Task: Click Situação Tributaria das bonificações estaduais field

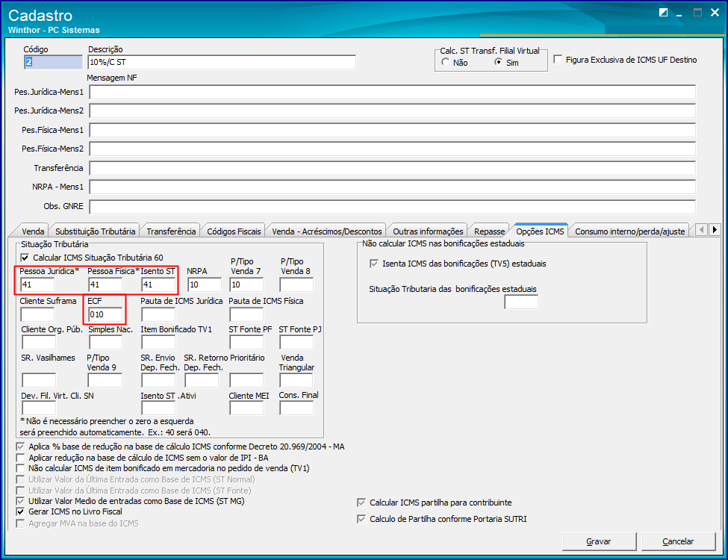Action: pos(521,302)
